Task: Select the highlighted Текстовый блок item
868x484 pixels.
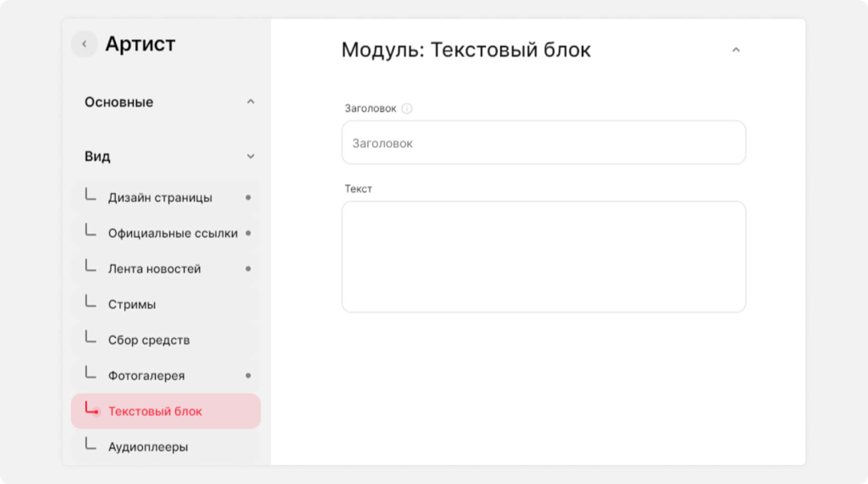Action: [155, 411]
